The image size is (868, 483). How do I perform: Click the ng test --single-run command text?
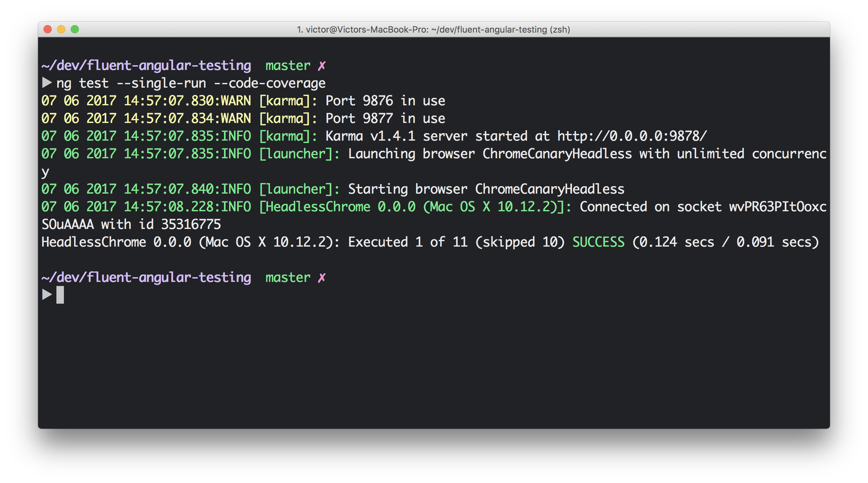pos(191,83)
